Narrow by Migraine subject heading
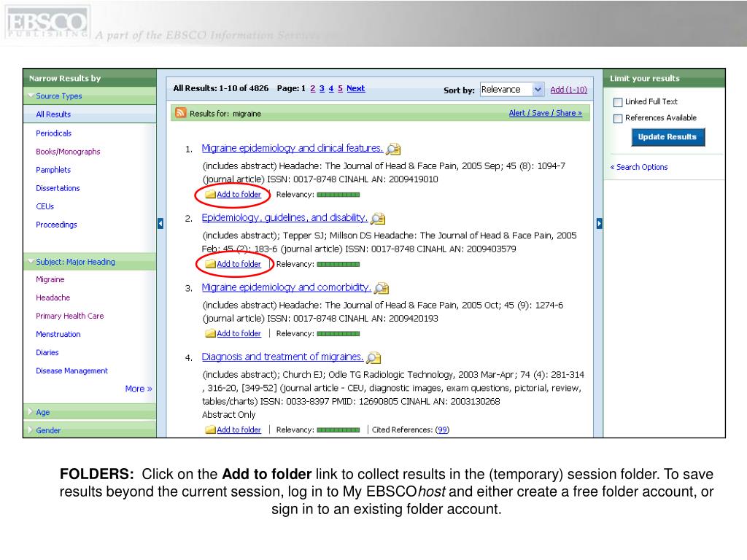747x560 pixels. (x=50, y=279)
